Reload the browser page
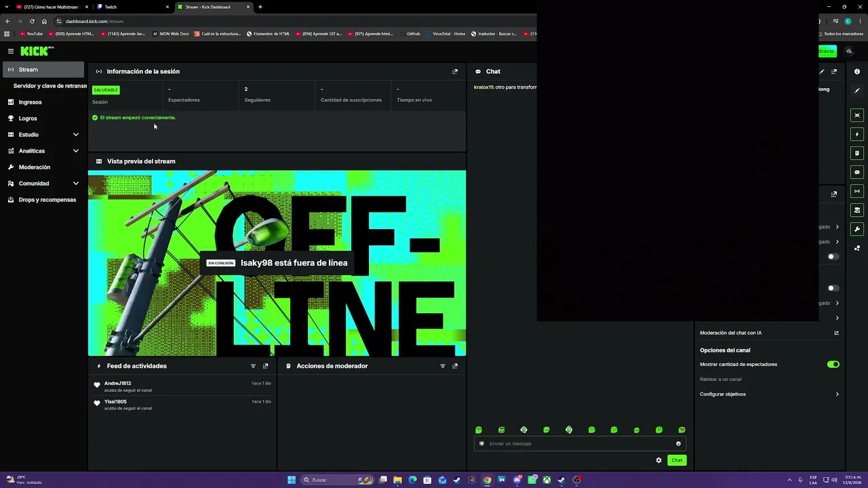 coord(32,21)
